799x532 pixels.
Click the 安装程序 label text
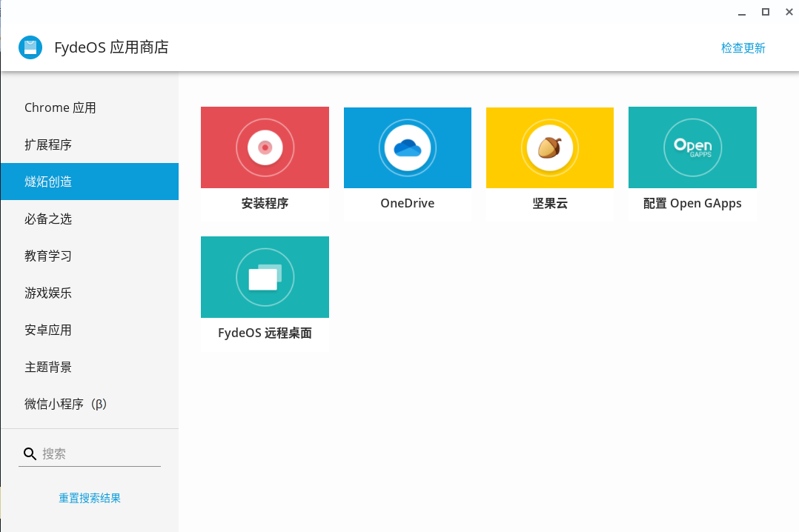(265, 203)
